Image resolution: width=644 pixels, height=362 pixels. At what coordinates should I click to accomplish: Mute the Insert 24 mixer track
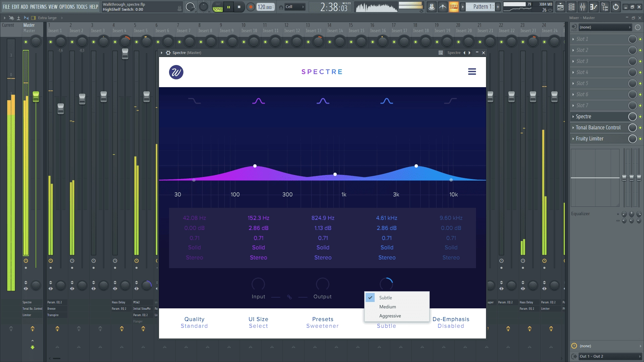click(544, 42)
